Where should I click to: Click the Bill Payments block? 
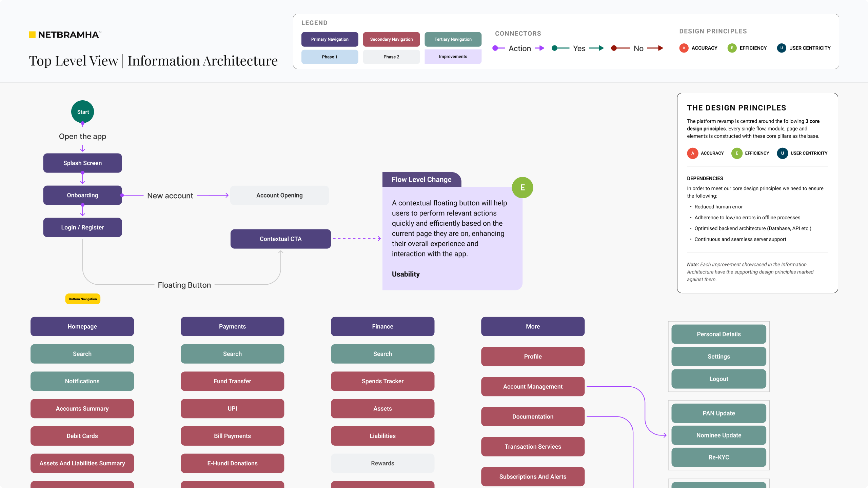click(232, 436)
